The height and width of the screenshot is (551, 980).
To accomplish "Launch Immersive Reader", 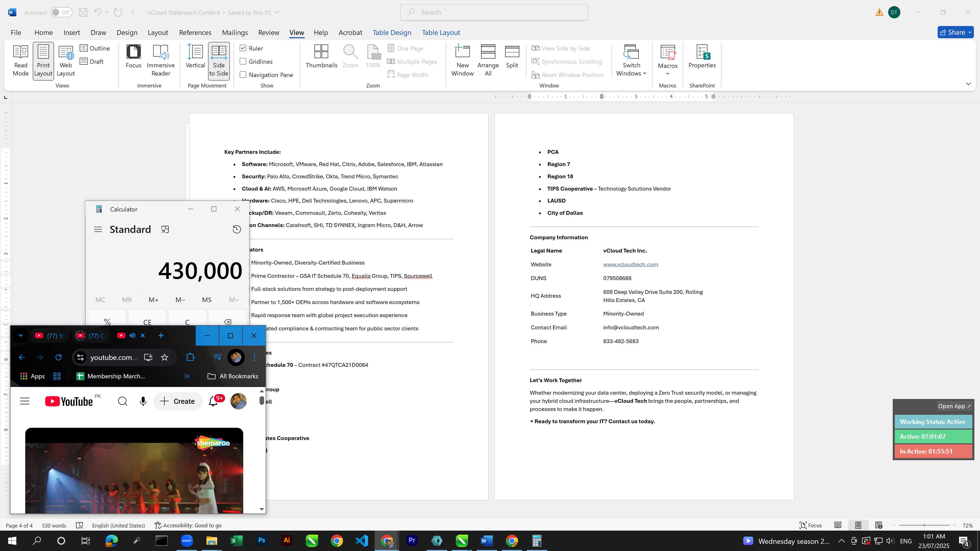I will point(161,61).
